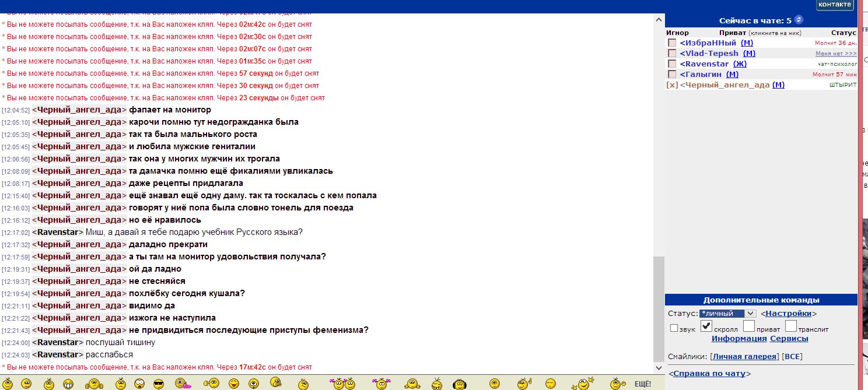Screen dimensions: 868x390
Task: Click the "ШТЫРИТ" status text
Action: point(843,85)
